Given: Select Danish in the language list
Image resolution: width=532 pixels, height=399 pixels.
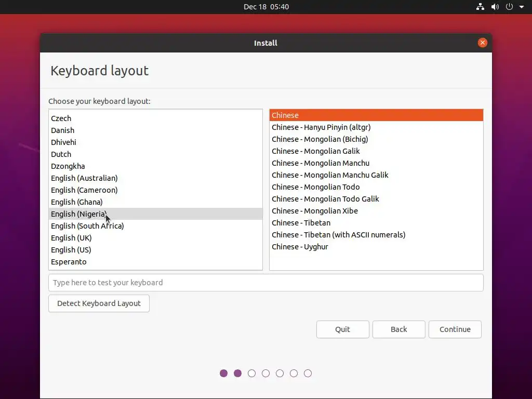Looking at the screenshot, I should 155,130.
